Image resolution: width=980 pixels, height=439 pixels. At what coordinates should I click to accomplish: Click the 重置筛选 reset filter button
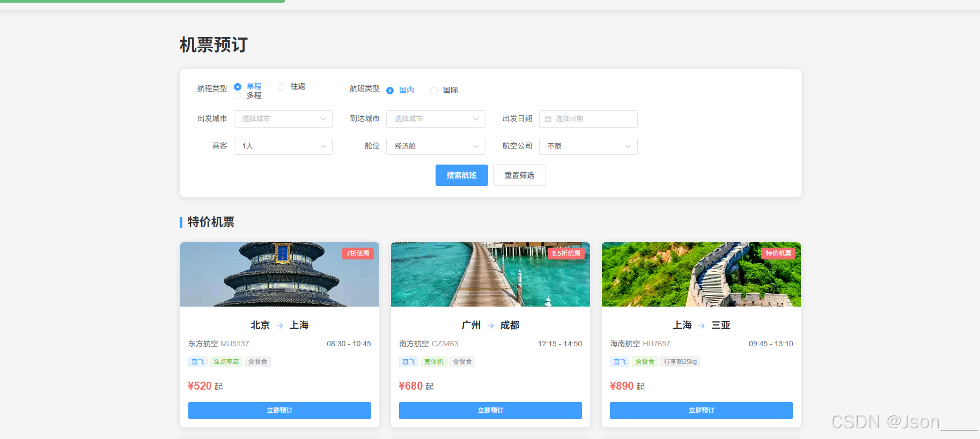point(520,175)
